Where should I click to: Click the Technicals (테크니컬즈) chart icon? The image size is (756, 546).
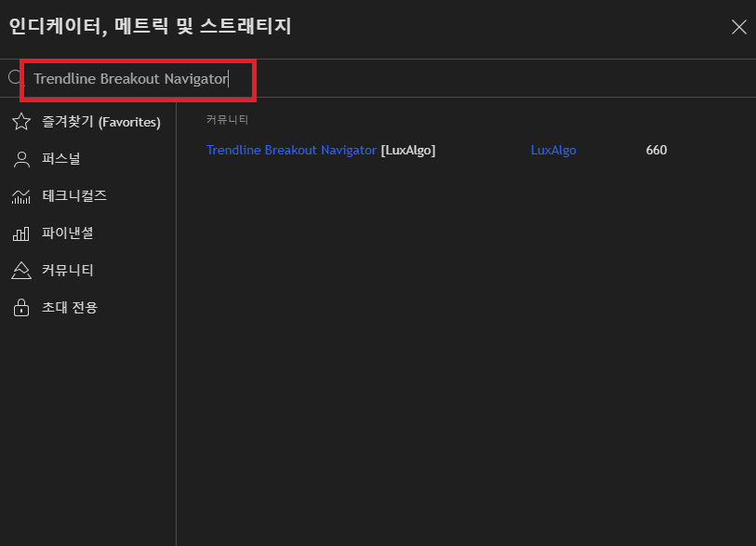point(21,196)
